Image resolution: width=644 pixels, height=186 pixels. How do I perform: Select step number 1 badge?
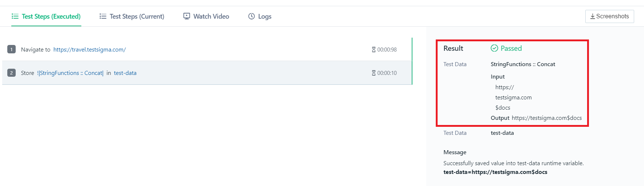click(12, 49)
